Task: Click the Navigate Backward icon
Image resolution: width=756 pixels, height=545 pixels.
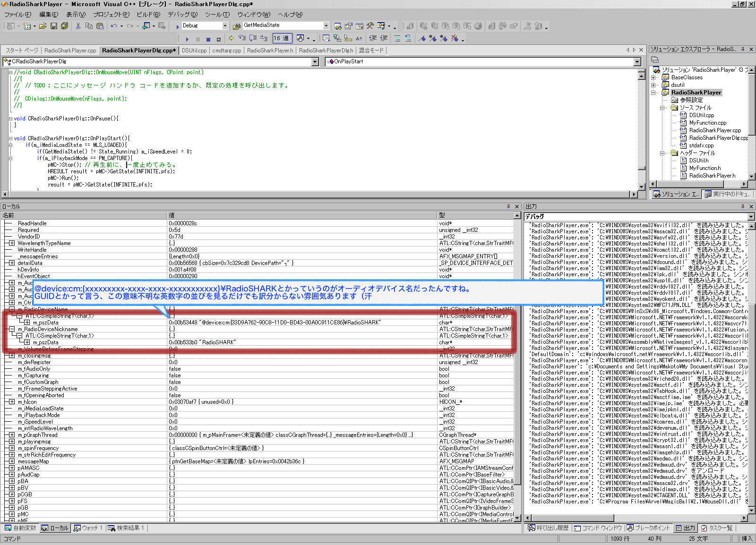Action: (146, 26)
